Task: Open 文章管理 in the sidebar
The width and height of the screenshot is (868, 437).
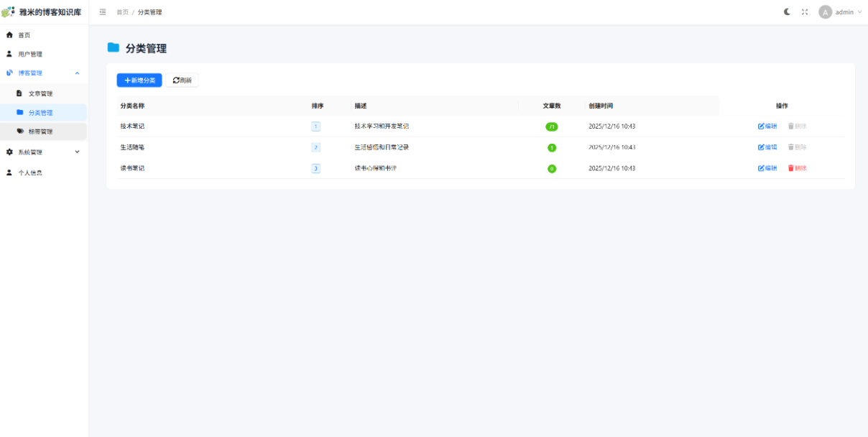Action: (x=40, y=93)
